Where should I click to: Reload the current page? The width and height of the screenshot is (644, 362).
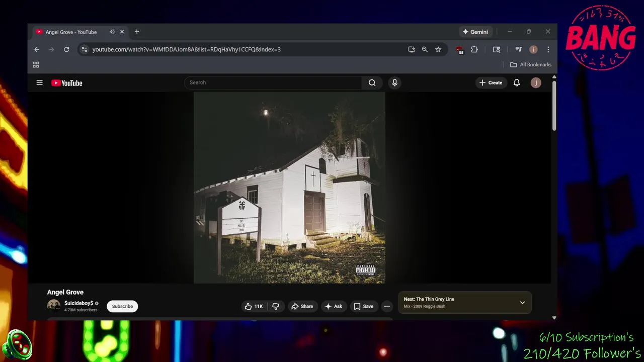(x=66, y=49)
